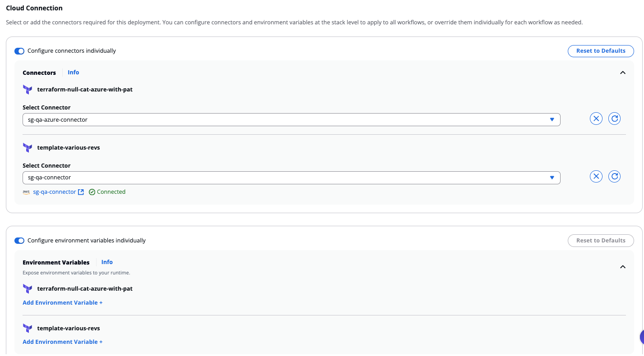The height and width of the screenshot is (356, 644).
Task: Clear the sg-qa-connector selection with the X icon
Action: pyautogui.click(x=596, y=176)
